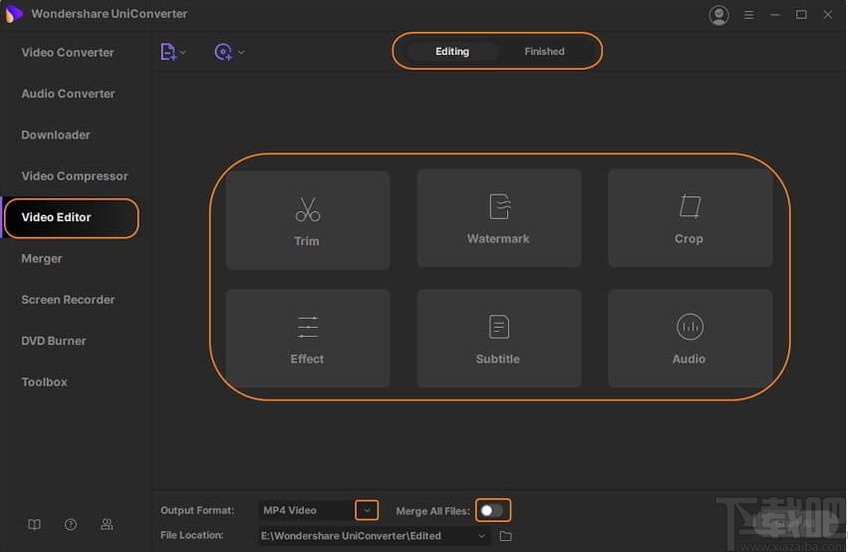Open the user guide book icon

pyautogui.click(x=34, y=524)
